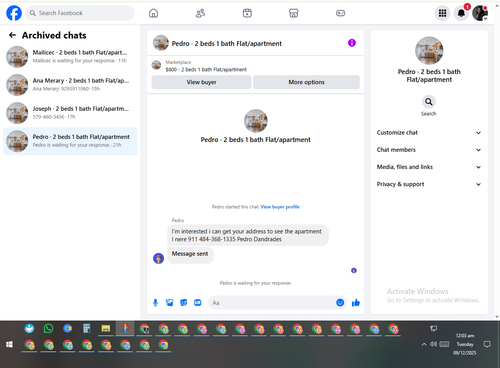Click the microphone voice clip icon

[x=155, y=303]
